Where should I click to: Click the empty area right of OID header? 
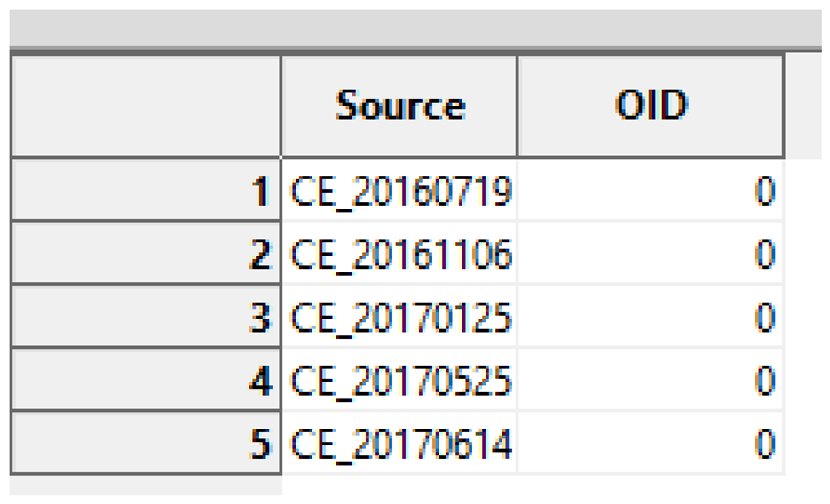pos(804,106)
